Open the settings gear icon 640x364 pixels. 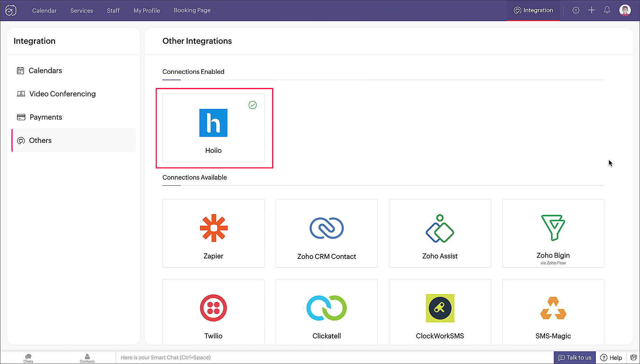click(576, 10)
